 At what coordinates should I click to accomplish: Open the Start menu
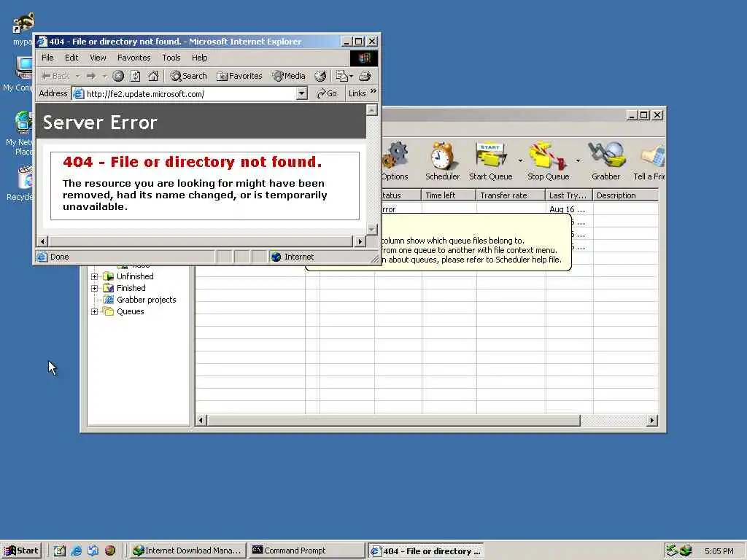pyautogui.click(x=21, y=551)
